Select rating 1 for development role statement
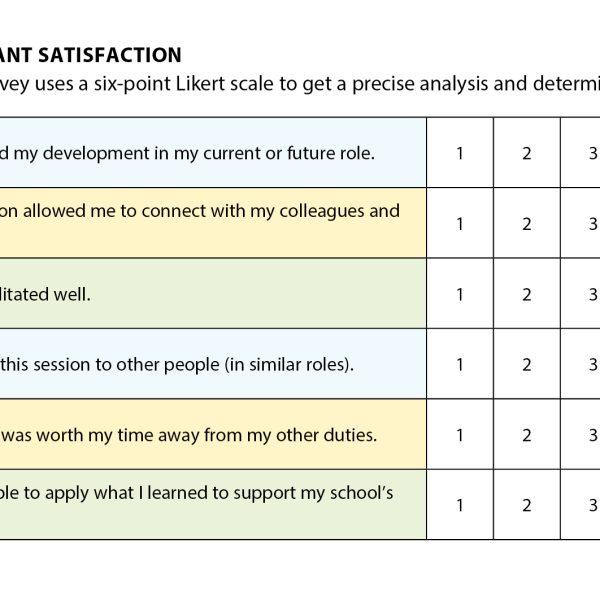Image resolution: width=600 pixels, height=600 pixels. 460,153
